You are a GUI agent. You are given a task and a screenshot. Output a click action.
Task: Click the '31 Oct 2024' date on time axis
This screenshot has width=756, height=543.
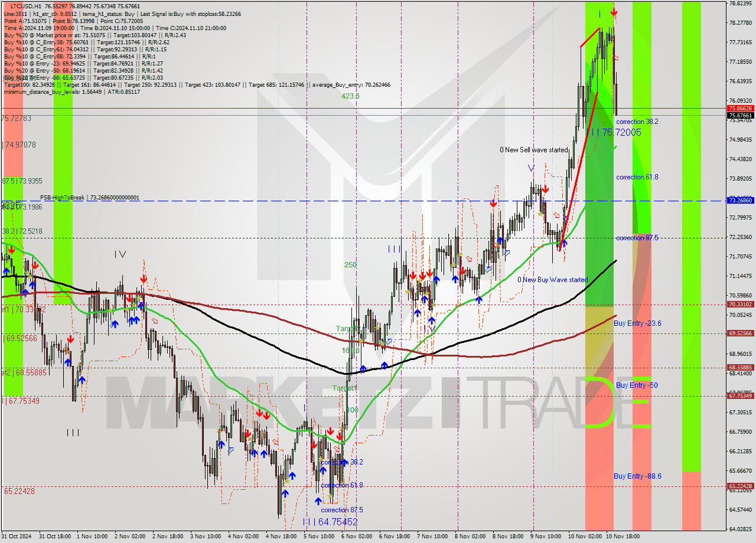point(17,537)
